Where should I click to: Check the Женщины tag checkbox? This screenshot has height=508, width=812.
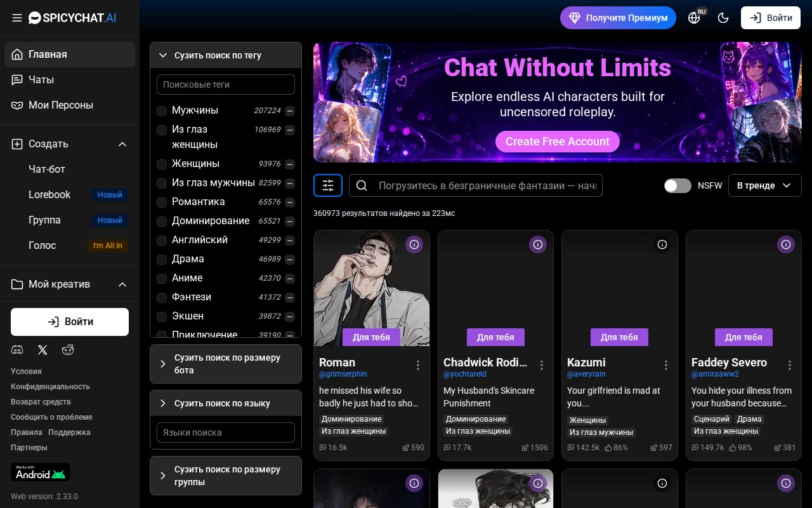[162, 164]
